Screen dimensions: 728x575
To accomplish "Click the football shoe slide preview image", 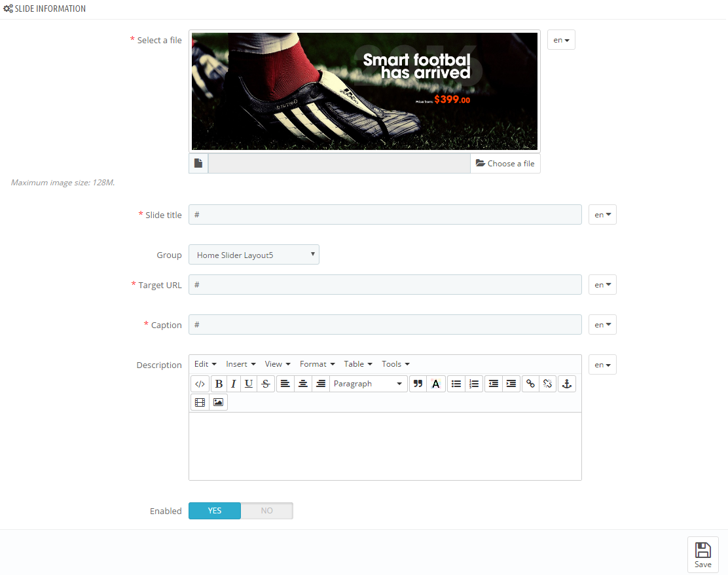I will coord(365,91).
